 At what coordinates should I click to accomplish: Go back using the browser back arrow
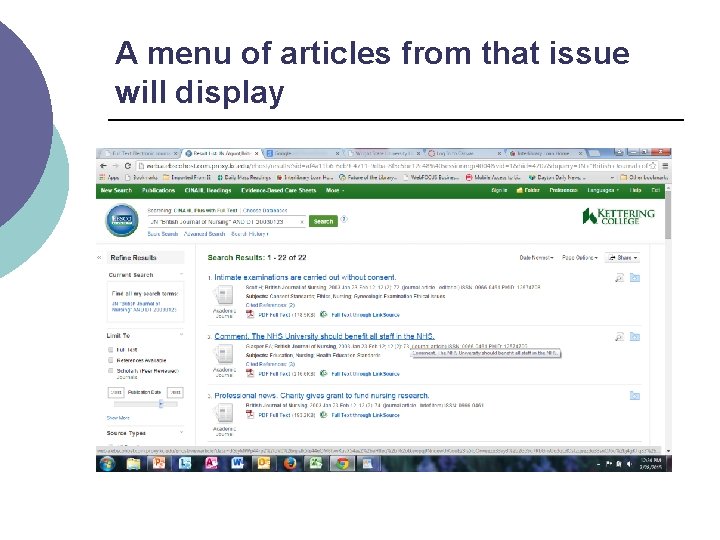pyautogui.click(x=103, y=166)
